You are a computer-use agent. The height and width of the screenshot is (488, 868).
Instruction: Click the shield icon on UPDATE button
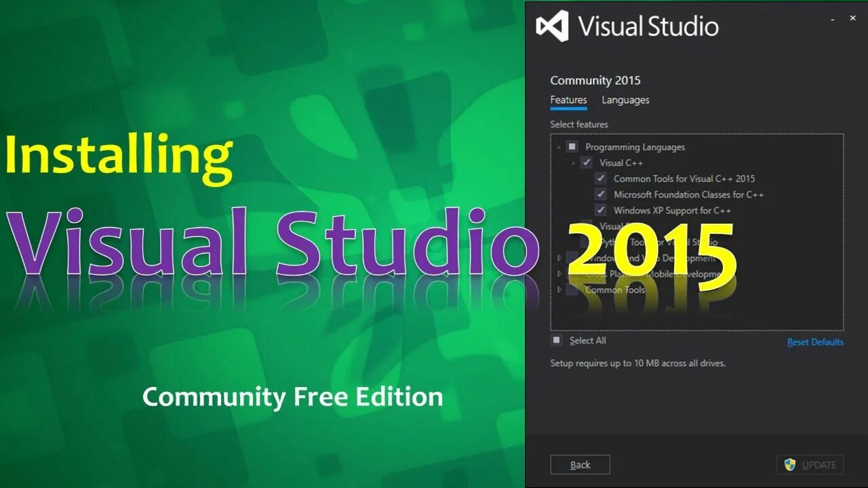point(790,465)
